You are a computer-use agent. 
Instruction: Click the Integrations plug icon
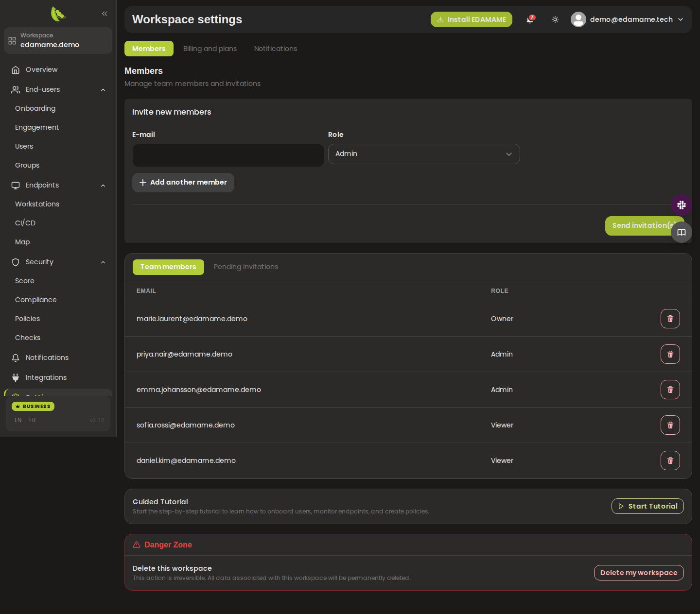pos(16,378)
